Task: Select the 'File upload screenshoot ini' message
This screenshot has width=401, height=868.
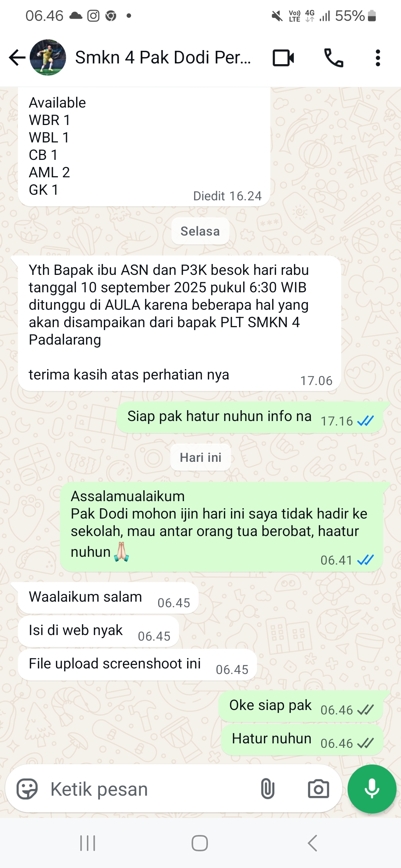Action: pyautogui.click(x=137, y=665)
